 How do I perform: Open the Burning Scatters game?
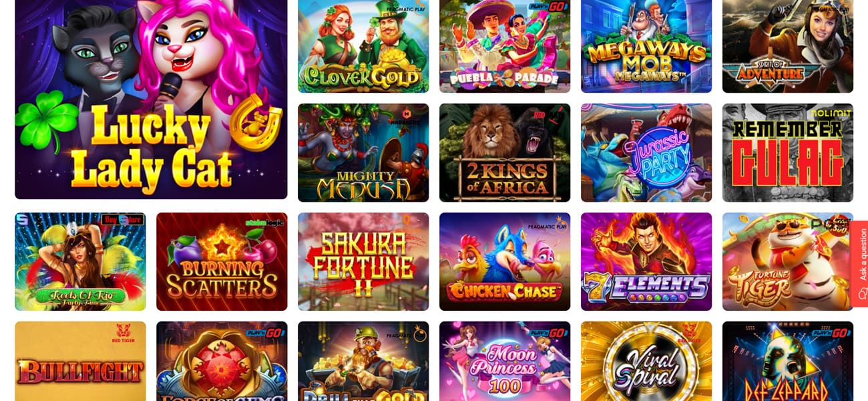coord(222,261)
